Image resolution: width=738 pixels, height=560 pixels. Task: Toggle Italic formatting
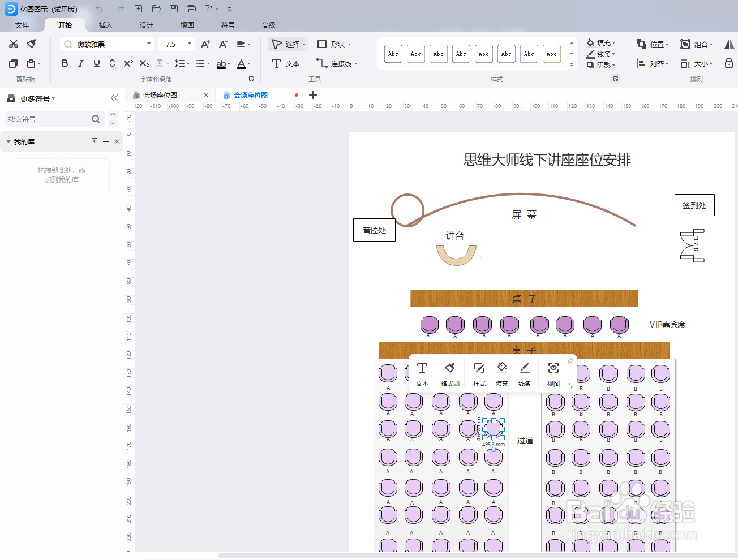point(81,63)
